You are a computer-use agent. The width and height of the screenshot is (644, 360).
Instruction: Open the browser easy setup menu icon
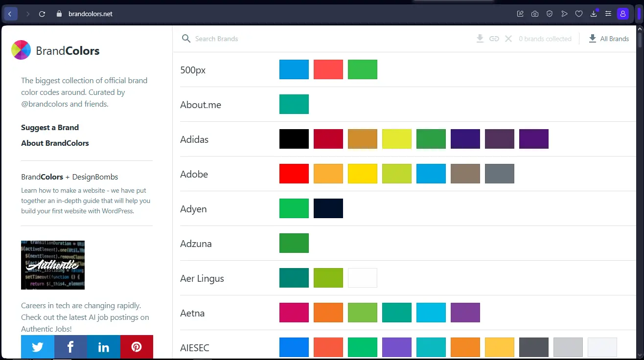pos(608,14)
